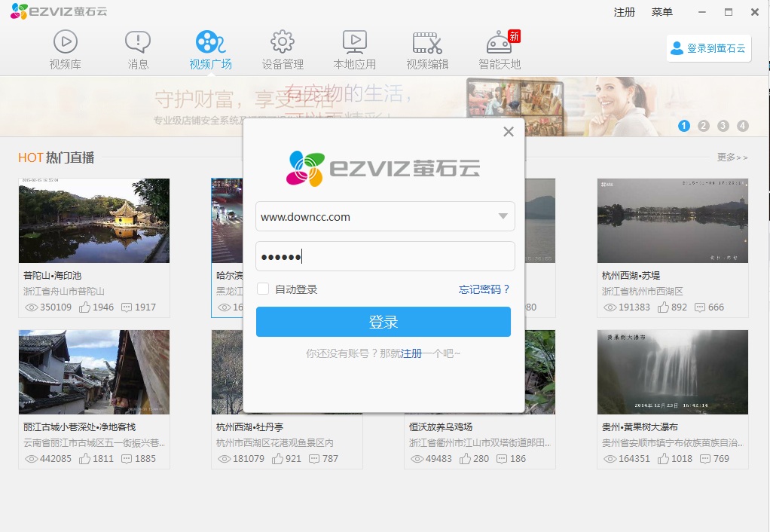Open comments on 普陀山•海印池 card
The image size is (770, 532).
tap(127, 307)
